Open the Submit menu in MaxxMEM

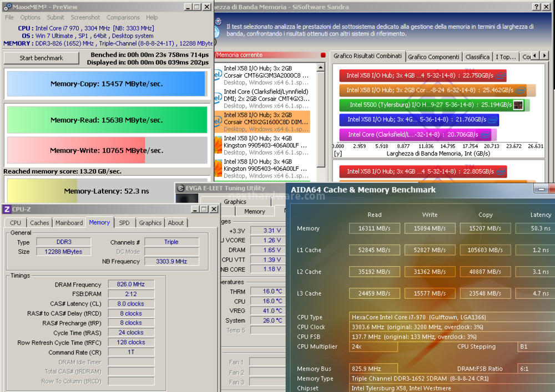click(56, 17)
